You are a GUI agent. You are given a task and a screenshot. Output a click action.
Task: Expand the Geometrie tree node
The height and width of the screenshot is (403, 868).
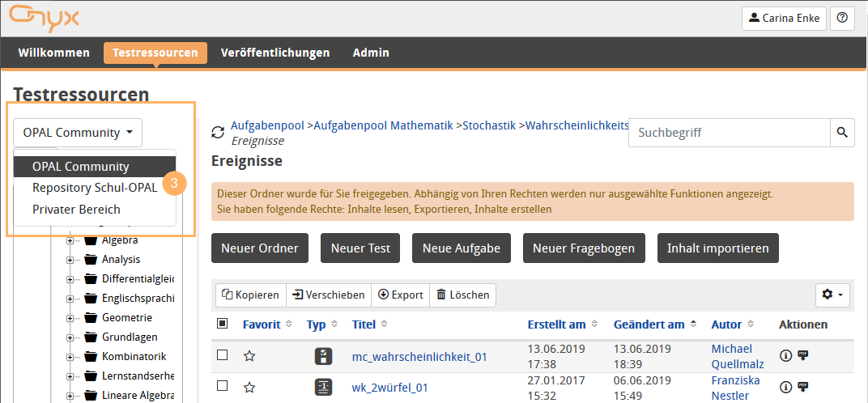click(x=70, y=318)
